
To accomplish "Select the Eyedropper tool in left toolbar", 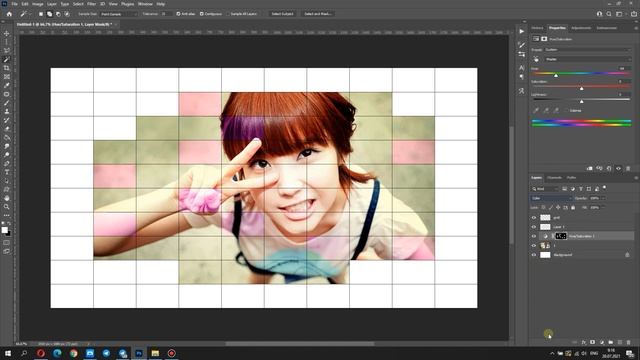I will [x=7, y=85].
